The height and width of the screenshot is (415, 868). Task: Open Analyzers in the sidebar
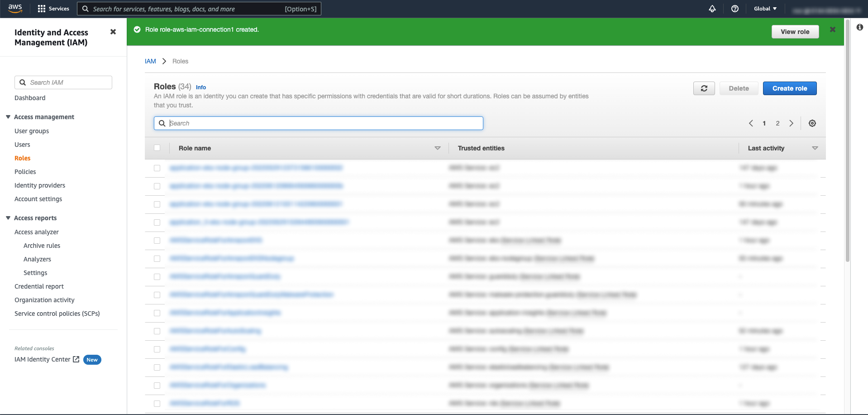pyautogui.click(x=37, y=259)
